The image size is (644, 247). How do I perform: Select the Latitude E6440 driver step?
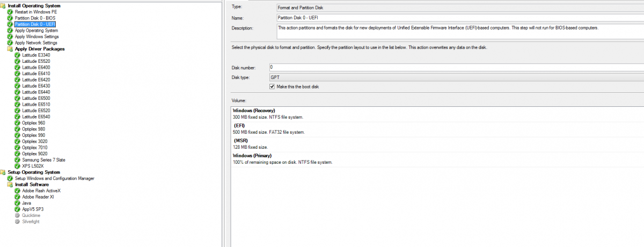click(36, 92)
